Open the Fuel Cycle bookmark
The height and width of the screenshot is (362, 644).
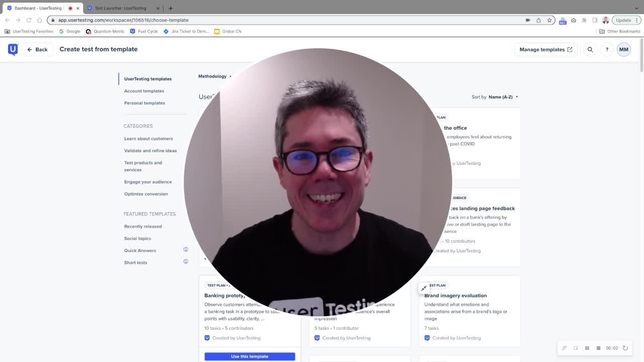[144, 31]
